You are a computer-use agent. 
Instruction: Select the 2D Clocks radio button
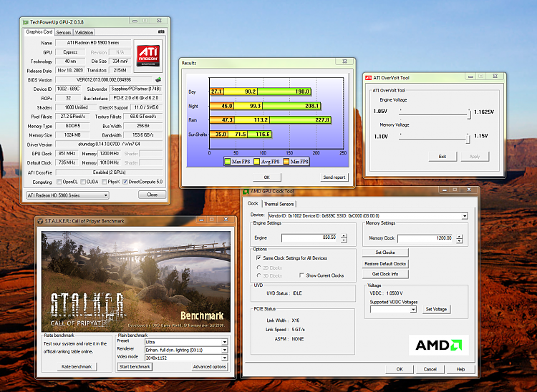coord(259,268)
